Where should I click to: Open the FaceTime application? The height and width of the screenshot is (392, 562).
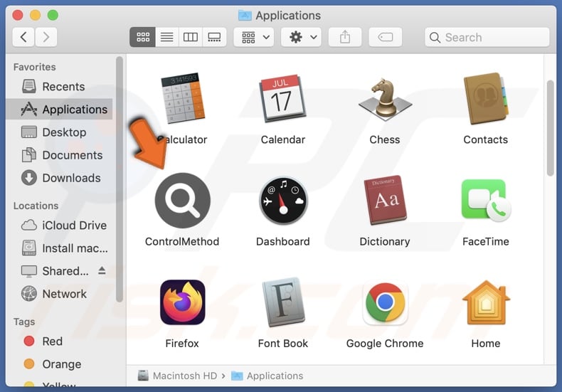(x=485, y=201)
